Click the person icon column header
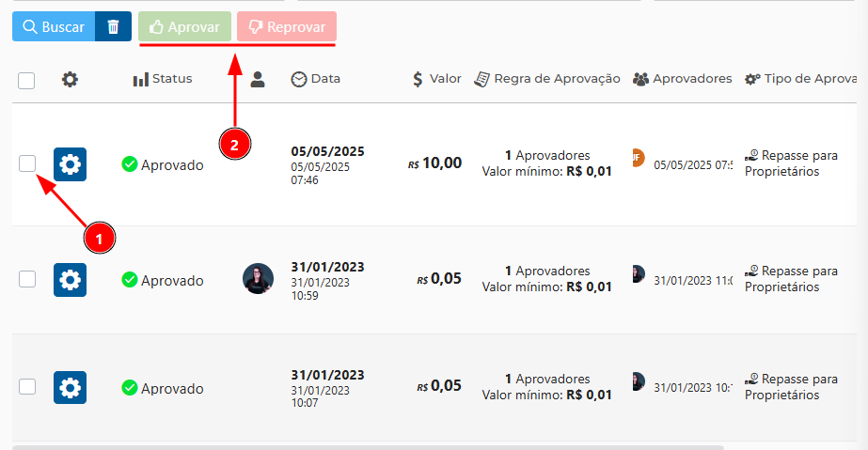Viewport: 868px width, 450px height. coord(258,80)
